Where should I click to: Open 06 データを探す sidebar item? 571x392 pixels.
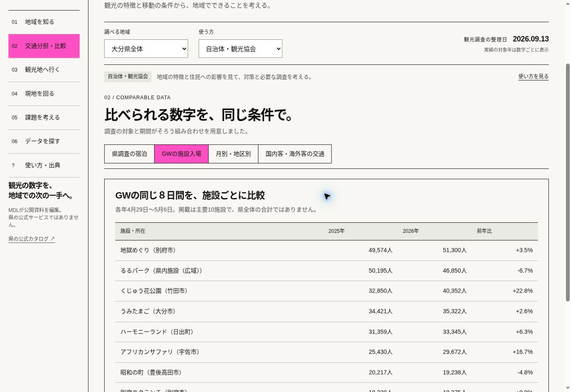pos(44,141)
